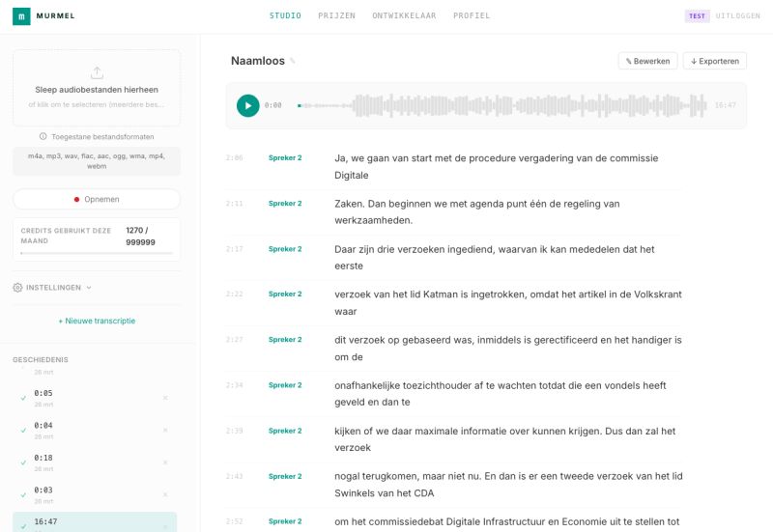Click the Exporteren button
Viewport: 773px width, 532px height.
(x=715, y=61)
